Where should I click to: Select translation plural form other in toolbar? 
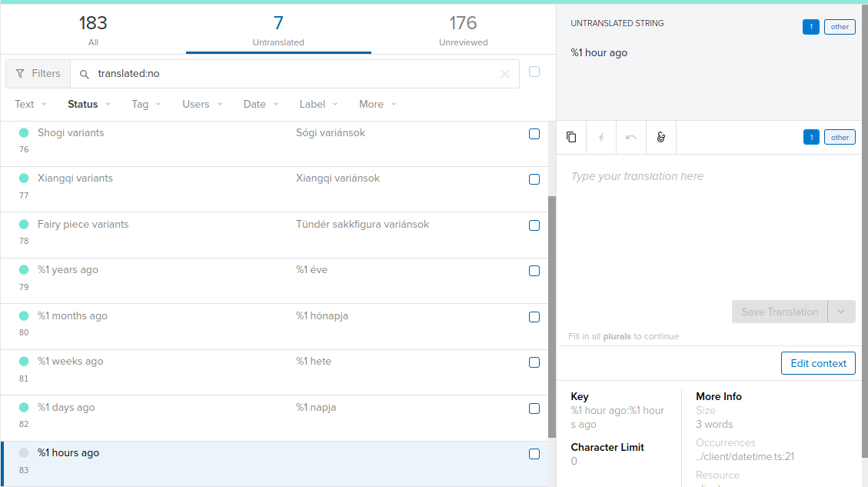[x=840, y=138]
